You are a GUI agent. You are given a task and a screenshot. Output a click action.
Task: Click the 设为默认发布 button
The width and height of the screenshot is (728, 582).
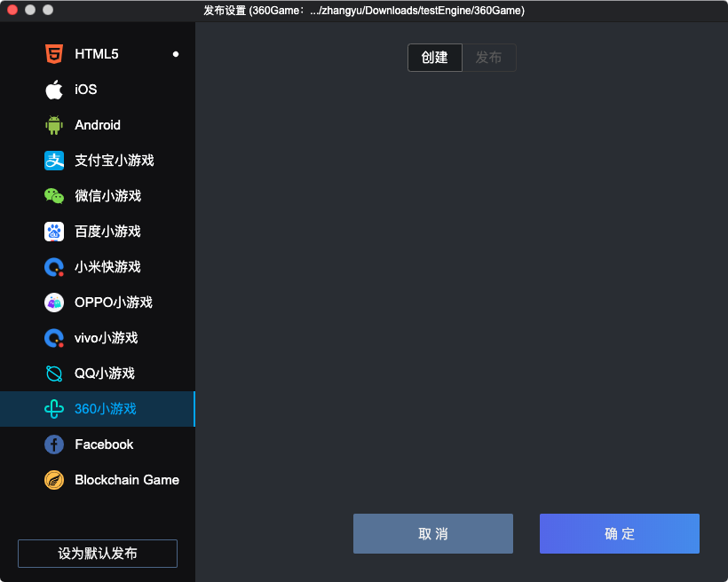pyautogui.click(x=98, y=554)
